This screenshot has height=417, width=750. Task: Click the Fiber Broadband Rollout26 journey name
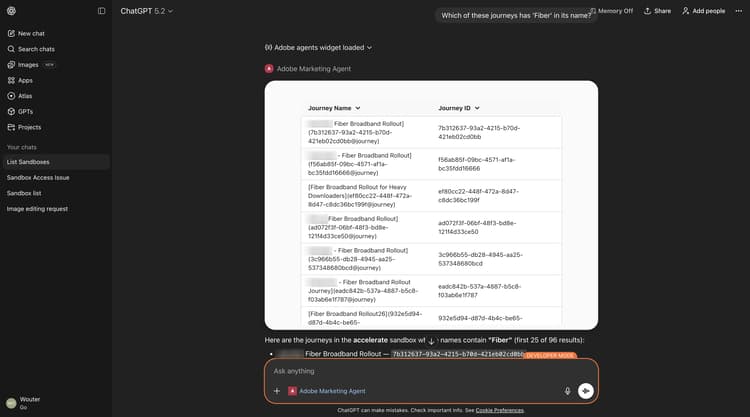pos(365,318)
